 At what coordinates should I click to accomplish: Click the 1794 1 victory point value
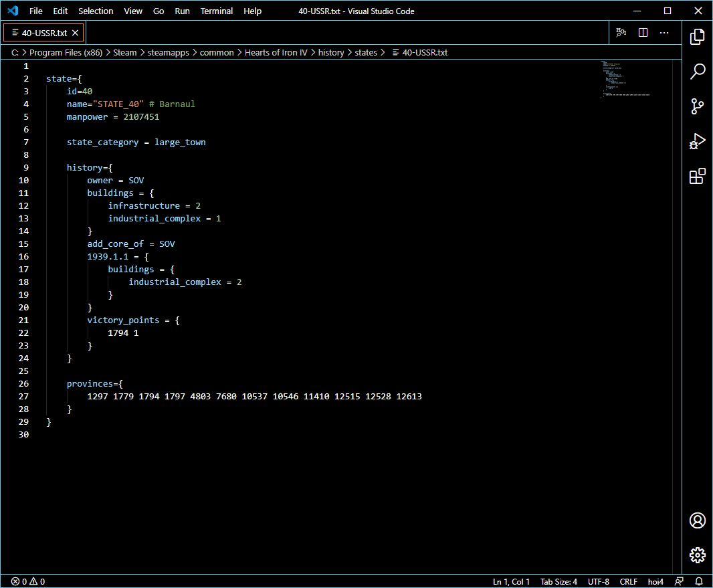pos(123,333)
